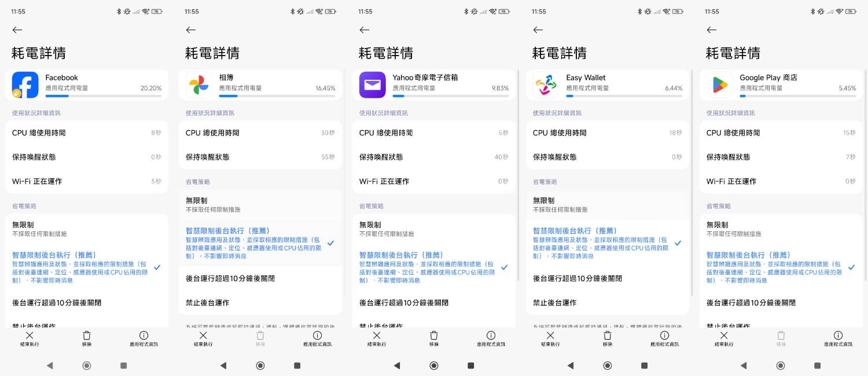Tap the Yahoo奇摩電子信箱 mail icon
868x376 pixels.
372,85
